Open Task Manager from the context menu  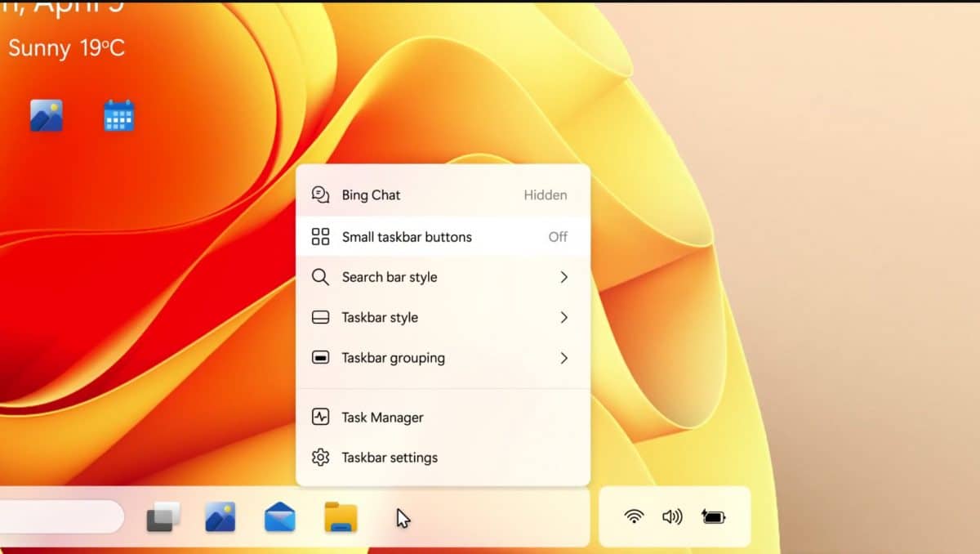[x=381, y=417]
